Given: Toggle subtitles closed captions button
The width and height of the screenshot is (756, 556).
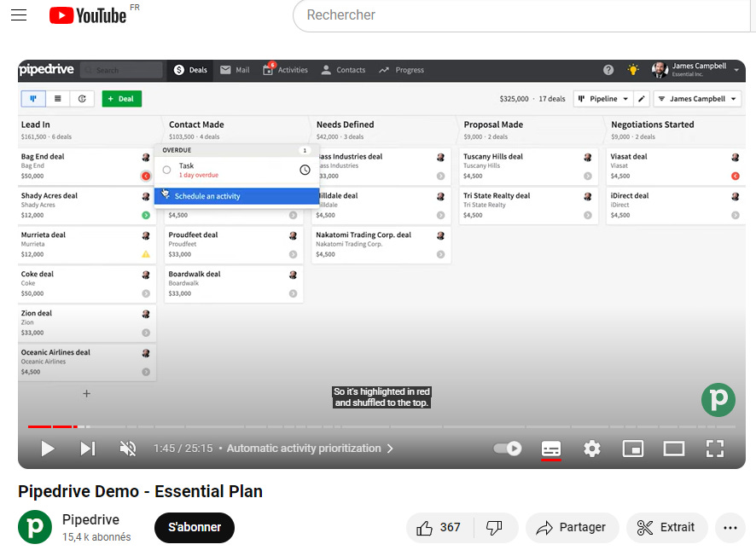Looking at the screenshot, I should pyautogui.click(x=550, y=449).
